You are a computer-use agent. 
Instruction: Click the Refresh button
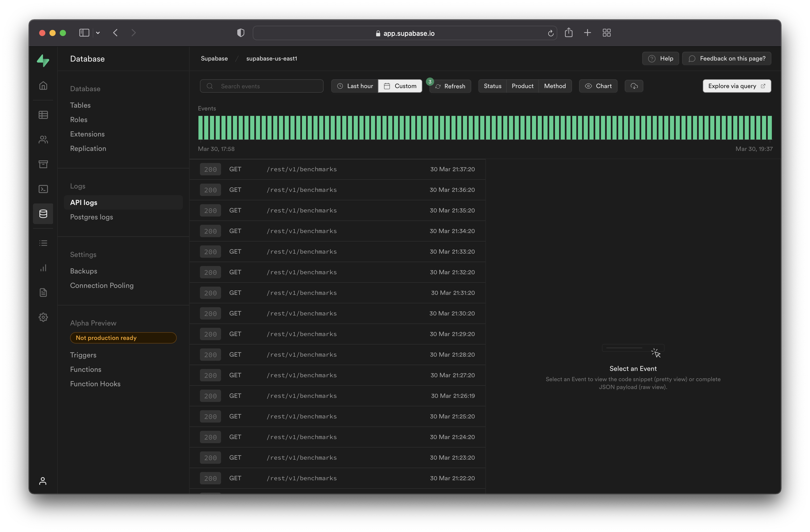point(450,86)
